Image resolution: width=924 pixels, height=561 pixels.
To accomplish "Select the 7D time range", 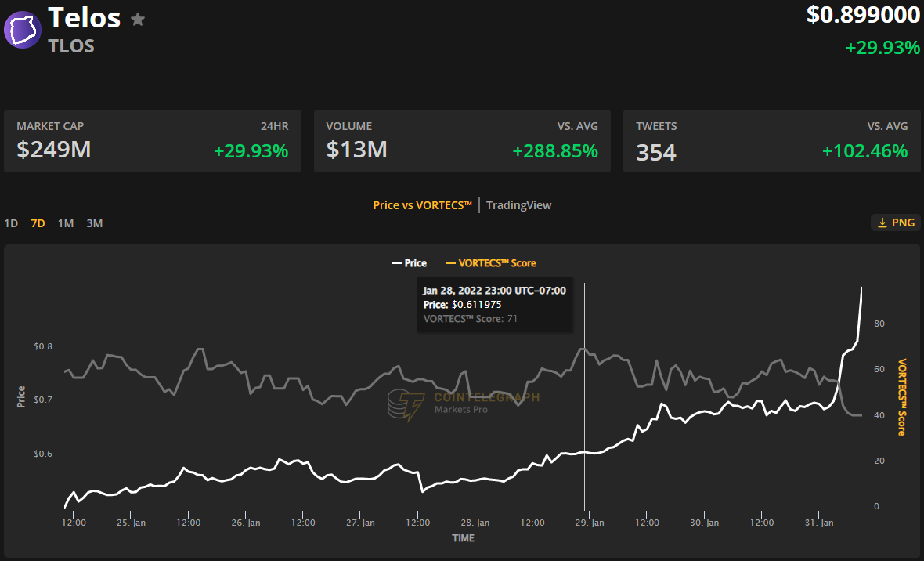I will tap(38, 223).
